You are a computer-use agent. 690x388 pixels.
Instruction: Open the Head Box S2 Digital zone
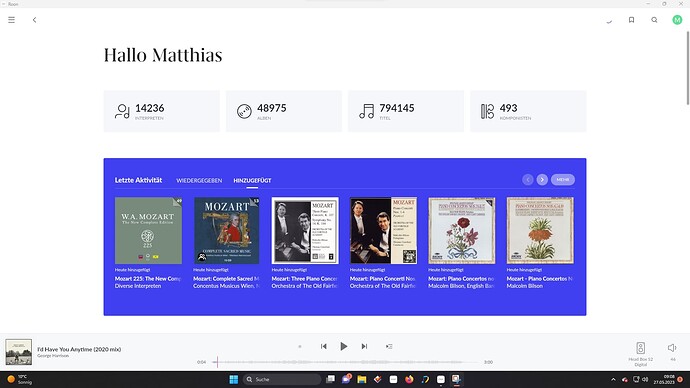(641, 353)
